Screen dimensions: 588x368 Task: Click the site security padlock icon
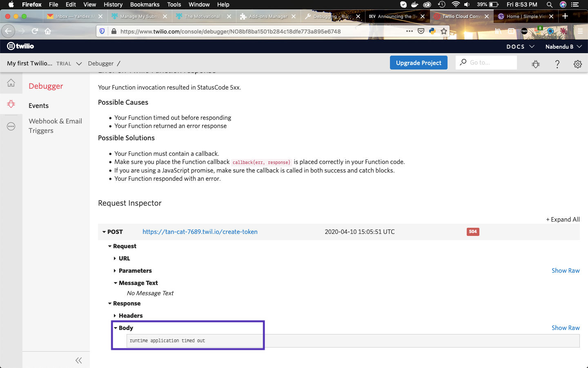[114, 31]
